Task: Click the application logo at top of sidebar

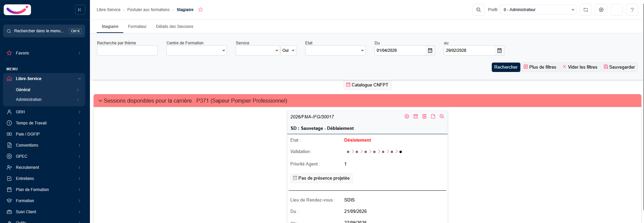Action: 17,10
